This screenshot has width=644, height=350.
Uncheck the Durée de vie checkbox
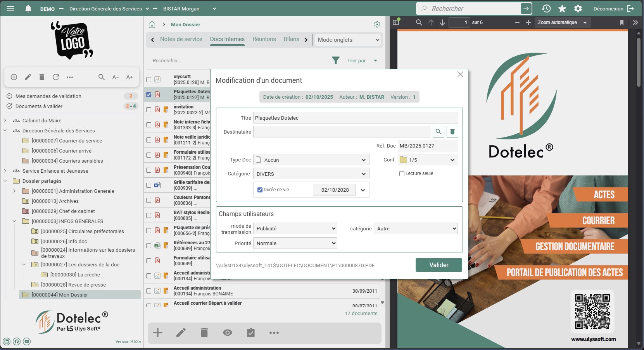(x=260, y=190)
